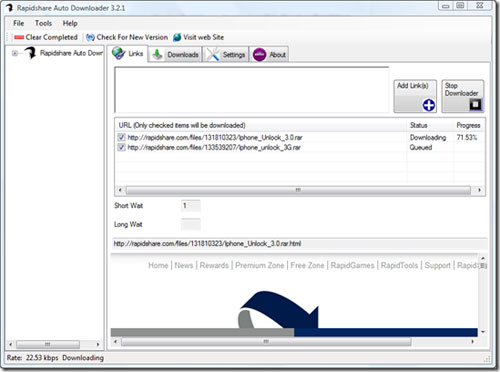The height and width of the screenshot is (372, 500).
Task: Click the red Clear Completed icon
Action: click(x=19, y=37)
